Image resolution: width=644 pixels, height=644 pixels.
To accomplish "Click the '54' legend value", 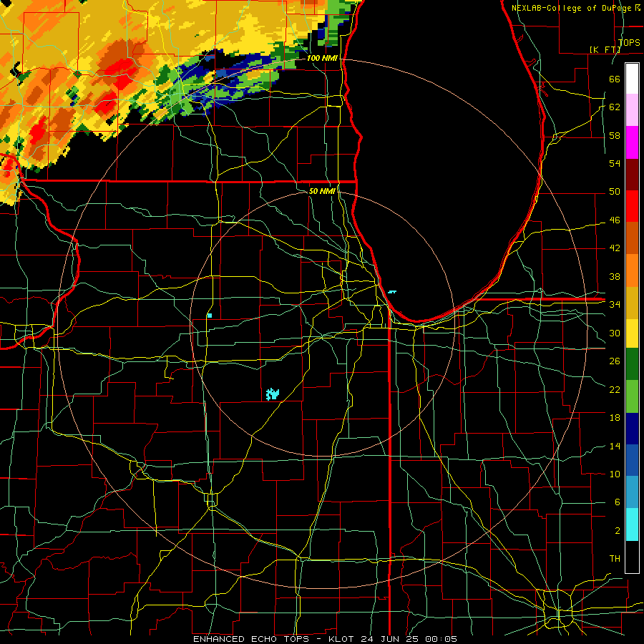I will (x=615, y=163).
